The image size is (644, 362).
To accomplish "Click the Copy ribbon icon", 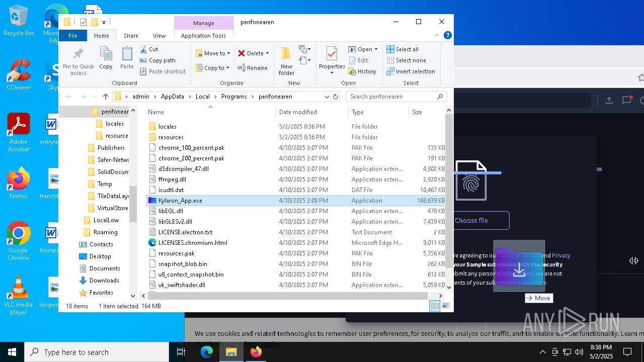I will (x=106, y=58).
